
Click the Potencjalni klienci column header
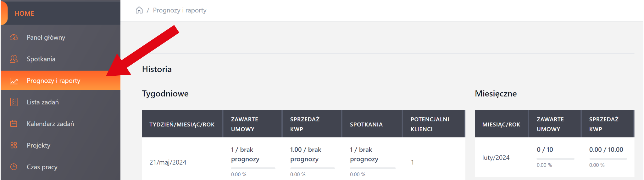click(x=430, y=124)
